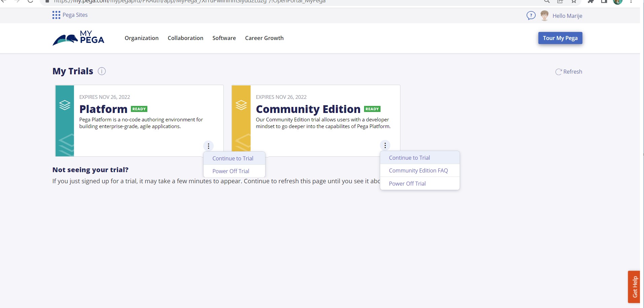This screenshot has width=644, height=308.
Task: Click the My Trials info icon
Action: tap(102, 71)
